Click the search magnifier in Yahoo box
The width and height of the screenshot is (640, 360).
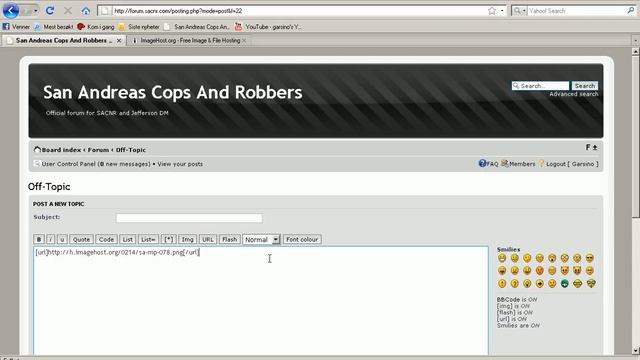click(630, 11)
